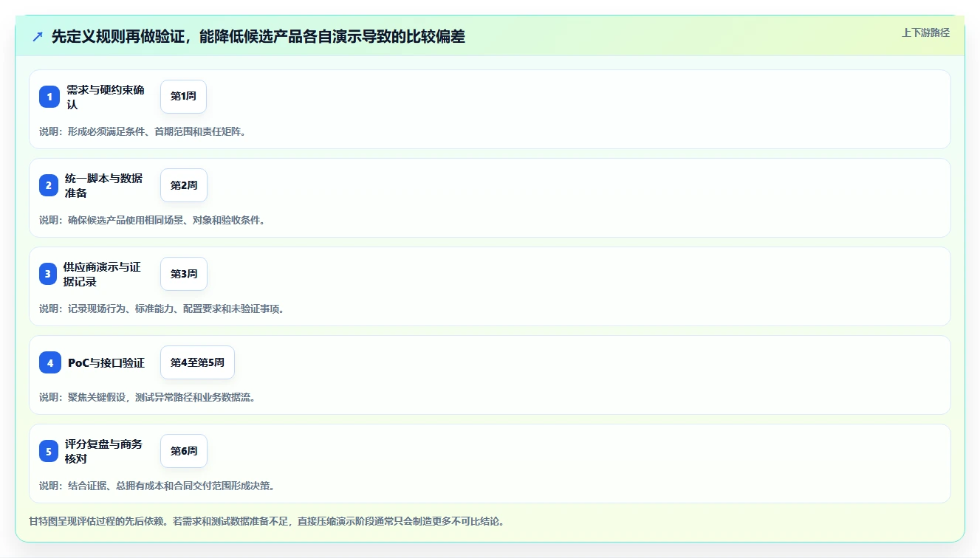Click the 第3周 week pill
The width and height of the screenshot is (980, 558).
click(184, 274)
